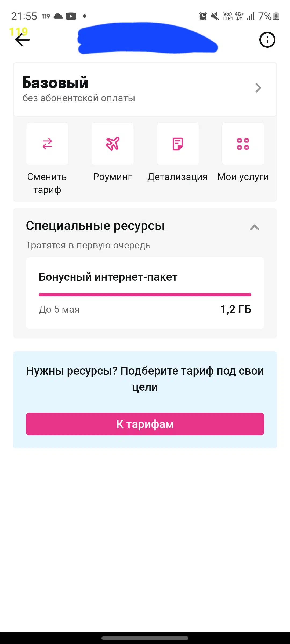Select the Сменить тариф label

(x=47, y=183)
